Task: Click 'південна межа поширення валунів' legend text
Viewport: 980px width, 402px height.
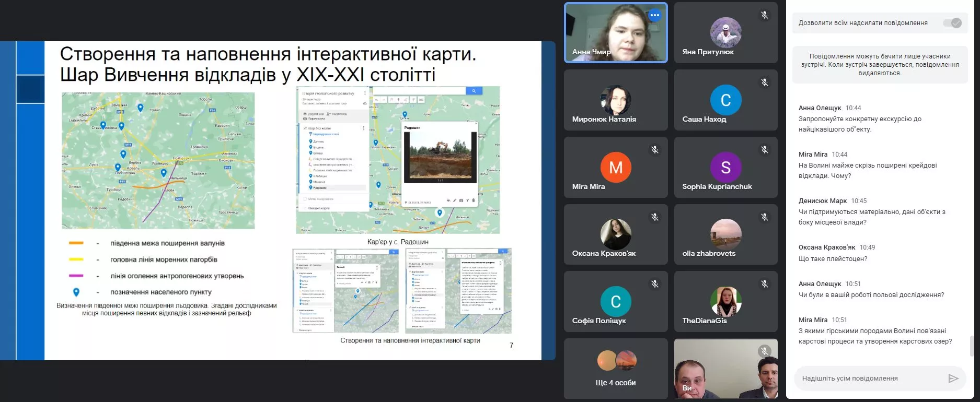Action: (167, 243)
